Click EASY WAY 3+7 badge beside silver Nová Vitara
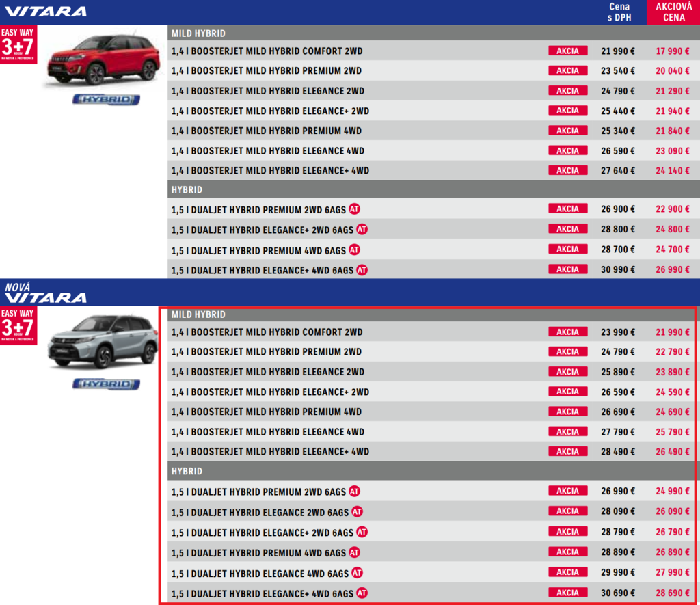The height and width of the screenshot is (605, 700). (x=18, y=325)
